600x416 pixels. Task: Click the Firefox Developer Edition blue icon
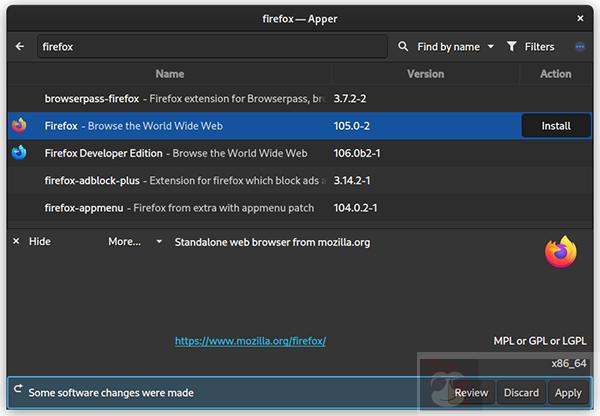point(19,153)
